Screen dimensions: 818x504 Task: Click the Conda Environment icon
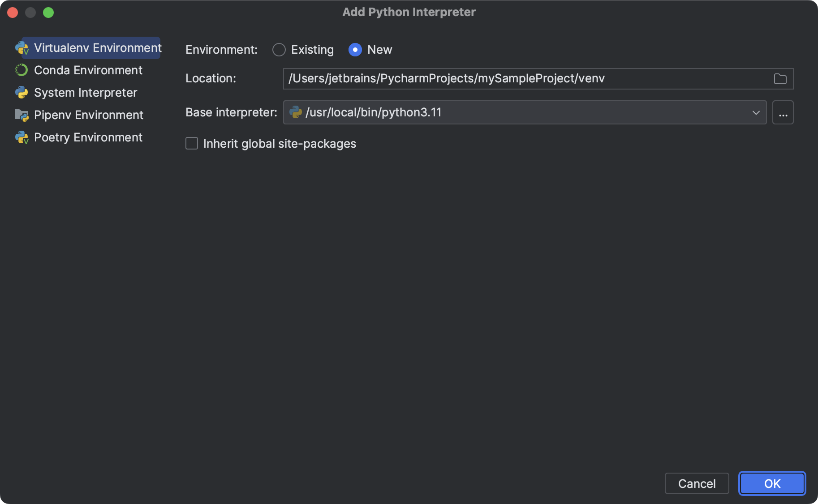(21, 70)
